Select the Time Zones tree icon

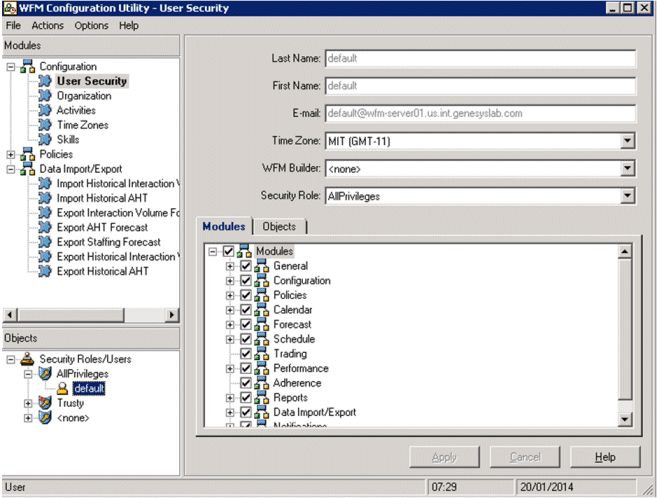[x=45, y=125]
